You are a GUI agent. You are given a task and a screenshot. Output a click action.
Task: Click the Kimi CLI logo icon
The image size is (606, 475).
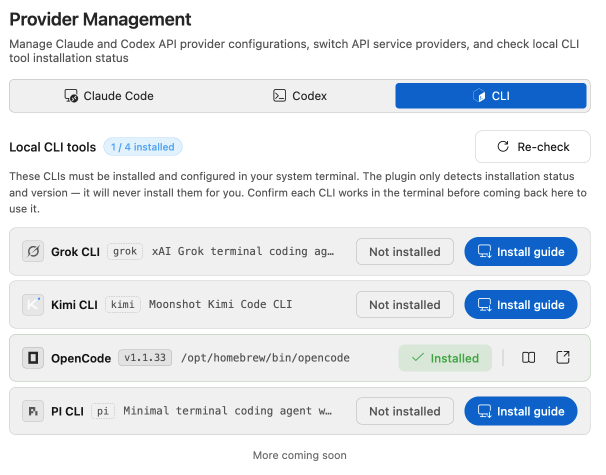coord(33,305)
